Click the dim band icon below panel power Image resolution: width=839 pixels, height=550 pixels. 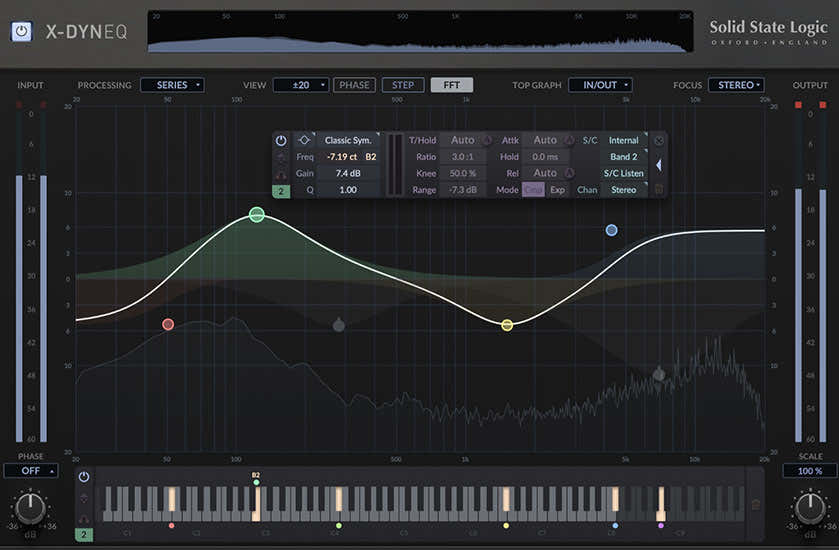281,157
